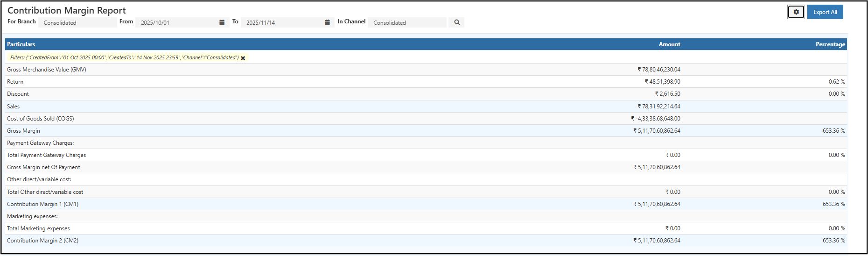Click the Amount column header
The image size is (868, 256).
click(x=669, y=44)
